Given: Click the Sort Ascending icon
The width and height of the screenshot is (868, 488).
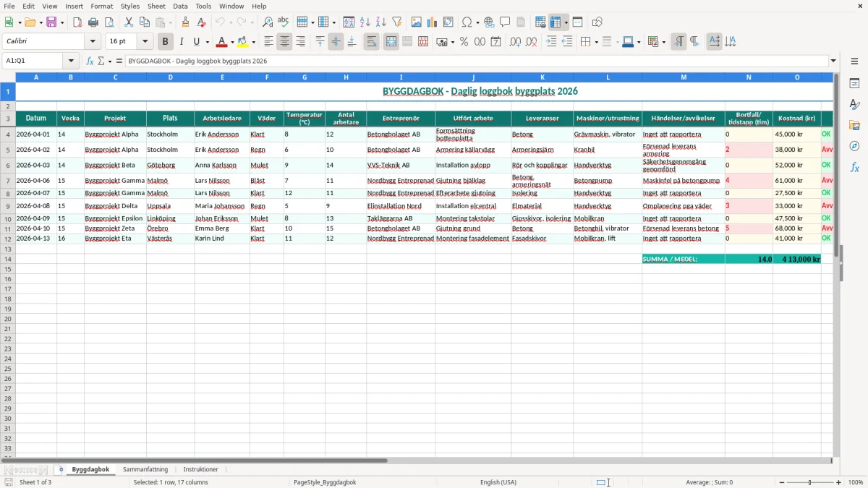Looking at the screenshot, I should [x=365, y=22].
